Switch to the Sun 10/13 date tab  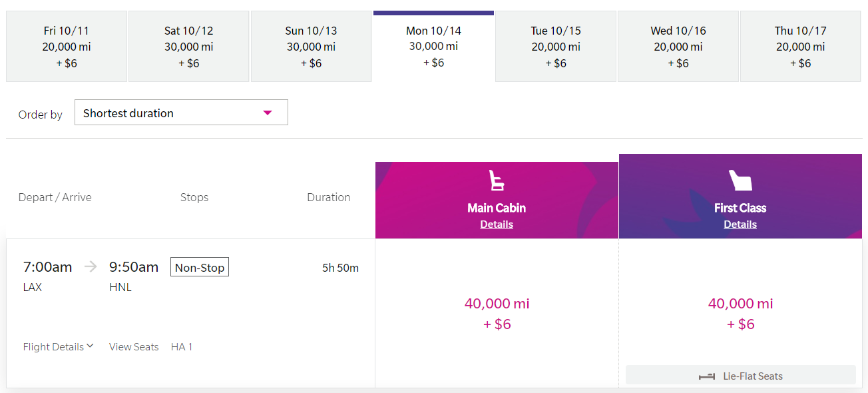(x=311, y=47)
